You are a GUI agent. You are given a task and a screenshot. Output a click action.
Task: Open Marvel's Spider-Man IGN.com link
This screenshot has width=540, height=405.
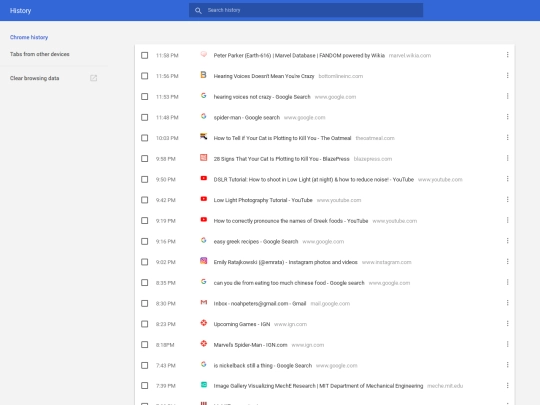coord(250,345)
